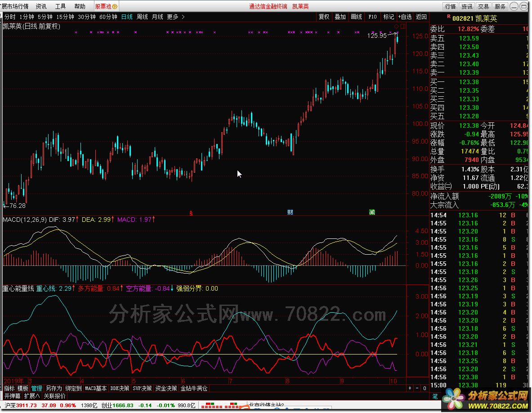
Task: Toggle the 开弹幕 option
Action: coord(13,396)
